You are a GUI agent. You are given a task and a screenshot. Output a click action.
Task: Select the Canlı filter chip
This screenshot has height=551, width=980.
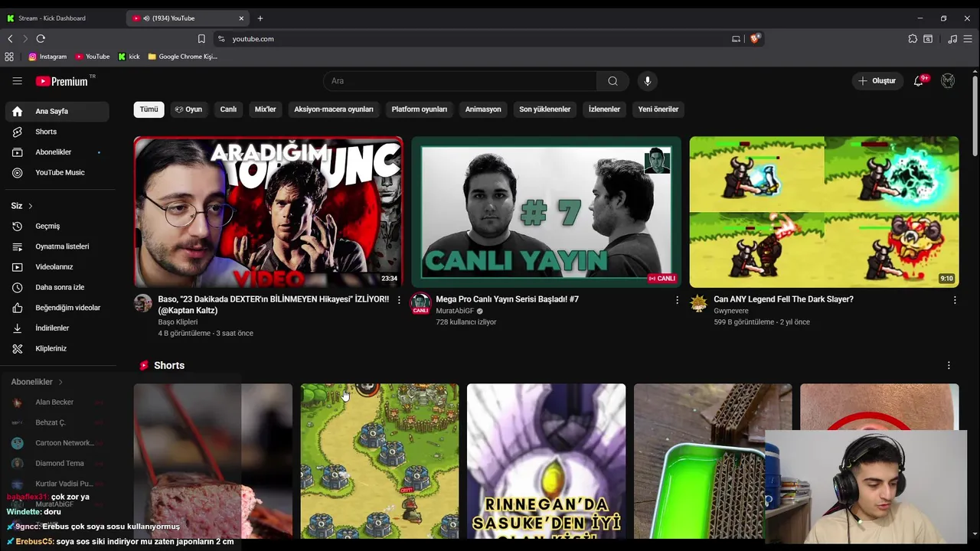[x=228, y=109]
